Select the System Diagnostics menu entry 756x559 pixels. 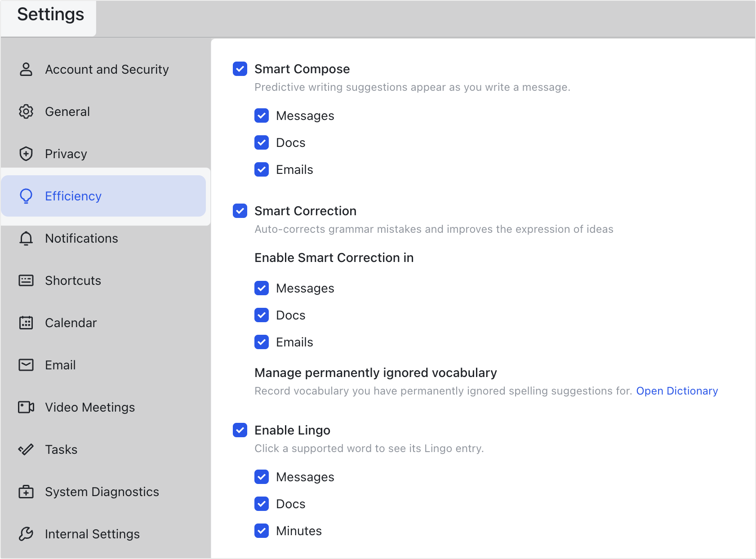102,492
